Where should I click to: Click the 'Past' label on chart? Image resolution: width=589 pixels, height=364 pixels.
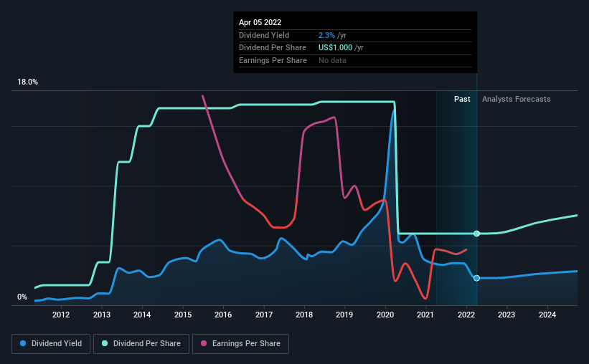pyautogui.click(x=462, y=99)
